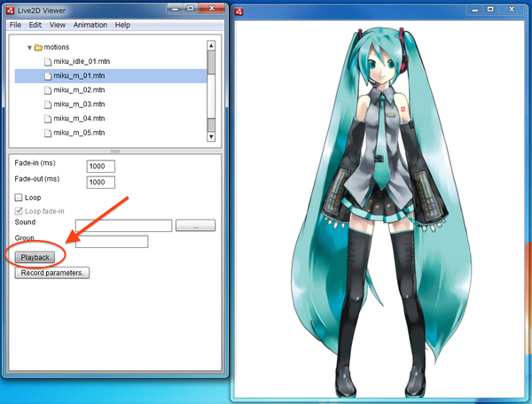
Task: Select the miku_m_03.mtn motion entry
Action: click(x=79, y=104)
